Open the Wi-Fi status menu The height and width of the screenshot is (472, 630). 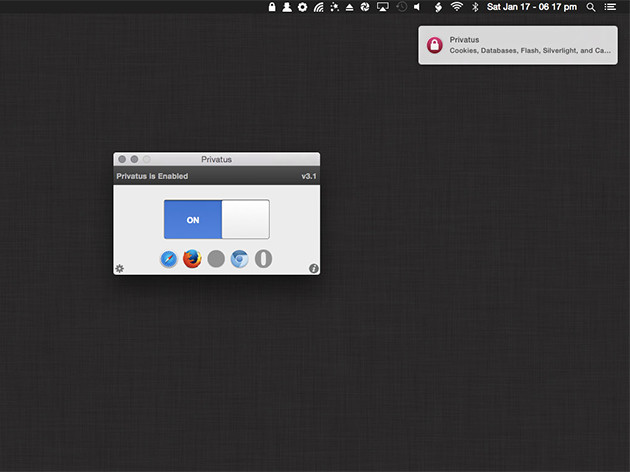[457, 7]
